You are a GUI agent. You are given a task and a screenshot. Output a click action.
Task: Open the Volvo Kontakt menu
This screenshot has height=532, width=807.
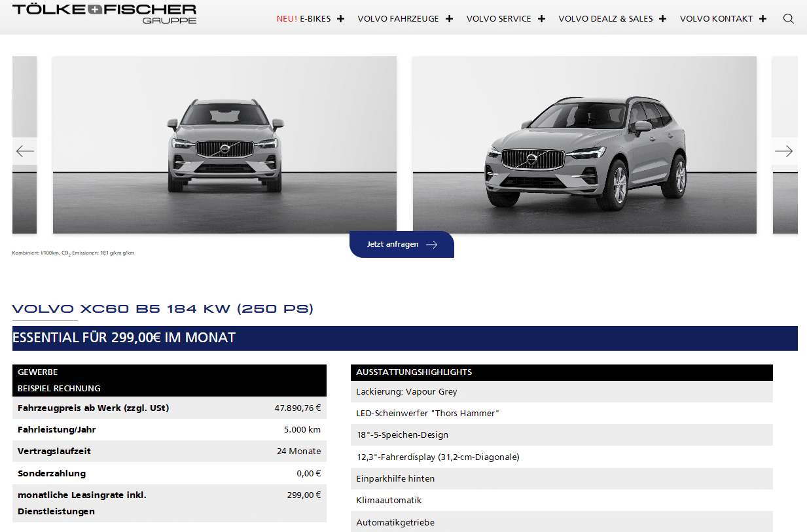pyautogui.click(x=716, y=18)
